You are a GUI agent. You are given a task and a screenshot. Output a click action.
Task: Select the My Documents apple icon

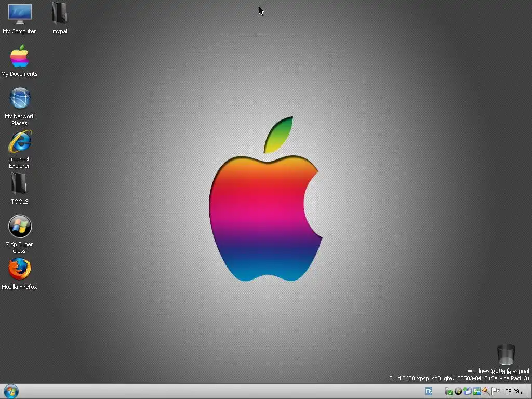pyautogui.click(x=19, y=56)
